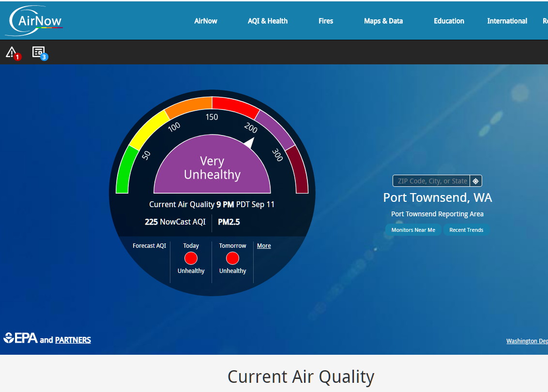
Task: Expand the Fires navigation menu
Action: [326, 21]
